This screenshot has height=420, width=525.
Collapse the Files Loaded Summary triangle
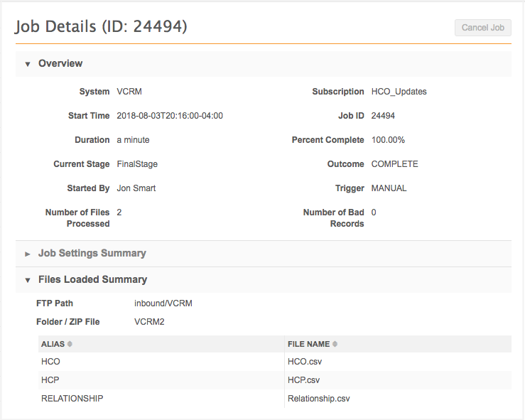[x=28, y=280]
